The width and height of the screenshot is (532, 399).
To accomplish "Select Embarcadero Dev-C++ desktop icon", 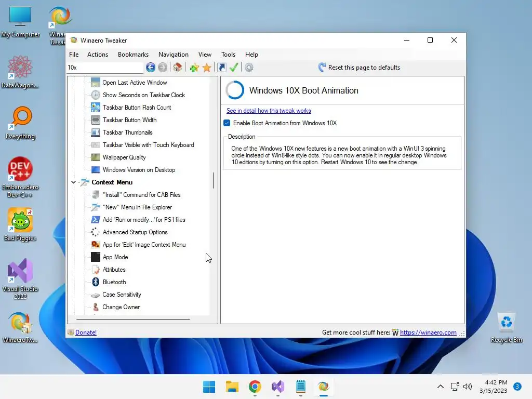I will point(20,177).
